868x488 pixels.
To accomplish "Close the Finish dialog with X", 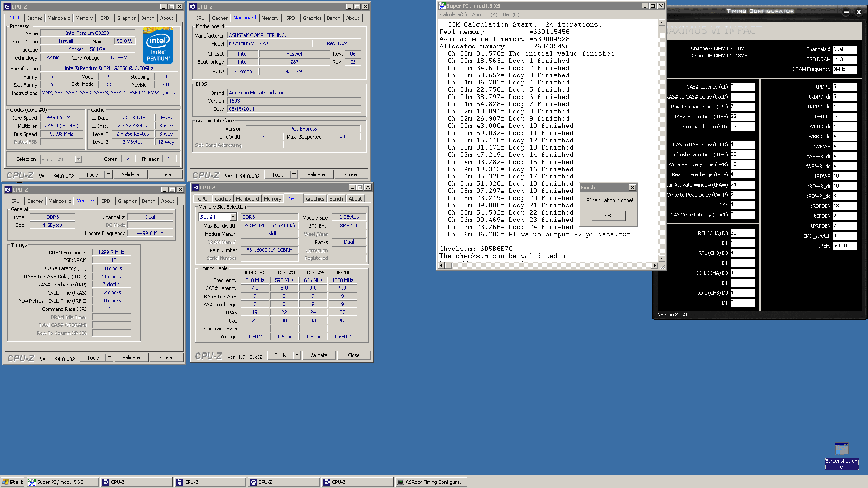I will tap(632, 188).
